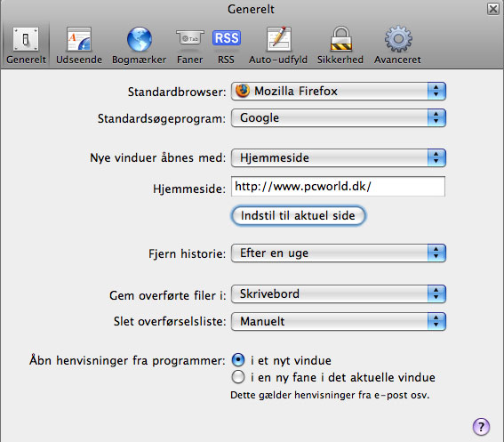Viewport: 504px width, 442px height.
Task: Expand the Standardsøgeprogram dropdown showing Google
Action: tap(339, 117)
